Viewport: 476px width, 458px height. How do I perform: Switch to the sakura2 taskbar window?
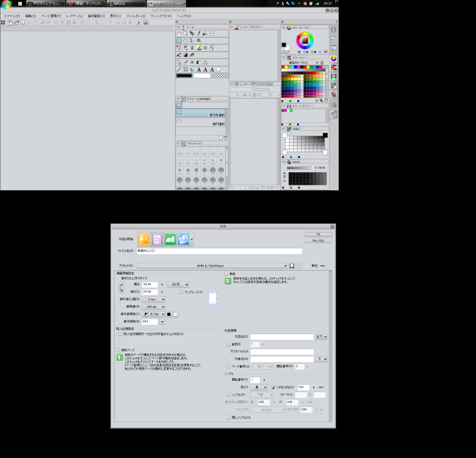pos(125,3)
